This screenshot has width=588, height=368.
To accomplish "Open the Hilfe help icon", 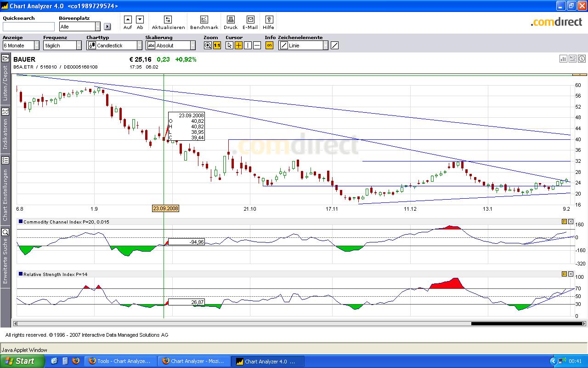I will (269, 20).
